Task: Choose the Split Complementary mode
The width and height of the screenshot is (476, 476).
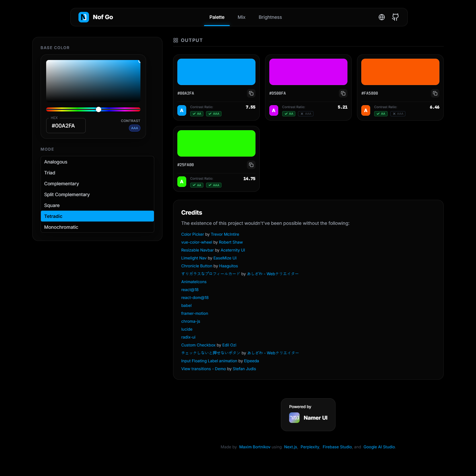Action: click(x=67, y=194)
